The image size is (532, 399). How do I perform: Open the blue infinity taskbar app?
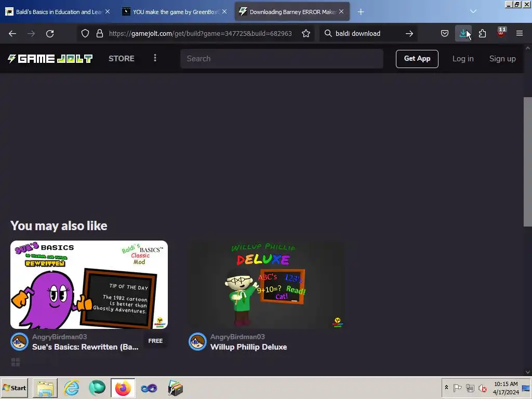149,388
